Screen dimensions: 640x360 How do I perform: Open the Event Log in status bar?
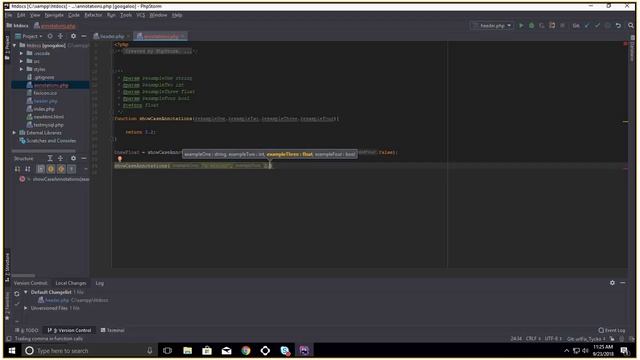(612, 330)
